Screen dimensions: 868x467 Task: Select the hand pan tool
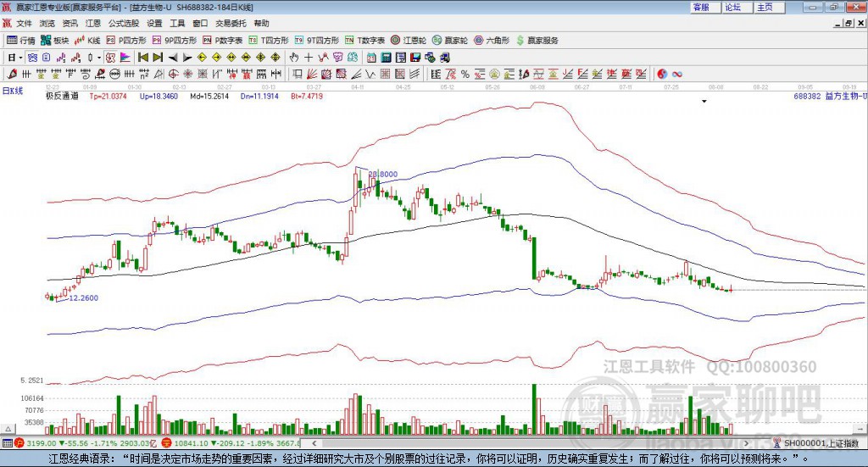click(x=294, y=58)
